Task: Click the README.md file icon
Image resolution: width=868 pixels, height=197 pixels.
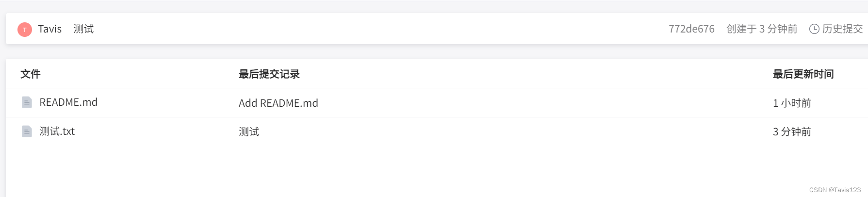Action: coord(27,102)
